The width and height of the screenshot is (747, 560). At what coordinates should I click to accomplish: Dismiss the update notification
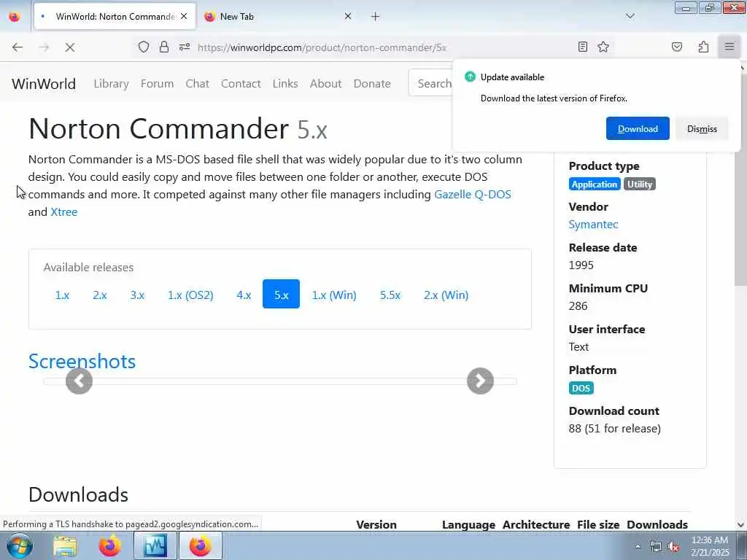[x=702, y=128]
